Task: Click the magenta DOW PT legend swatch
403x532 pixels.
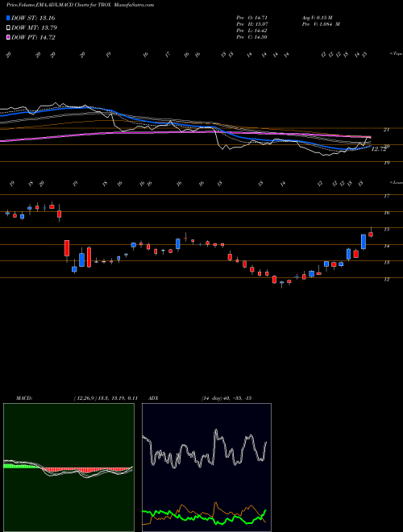Action: coord(8,37)
